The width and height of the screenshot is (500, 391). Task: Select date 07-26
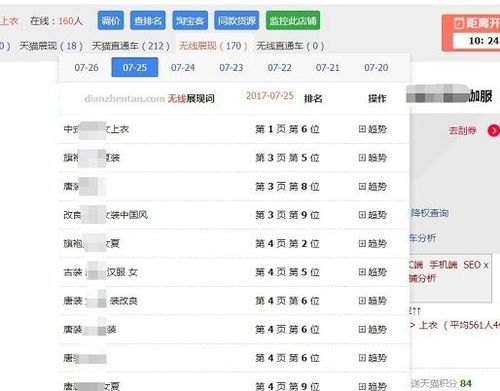pyautogui.click(x=86, y=67)
